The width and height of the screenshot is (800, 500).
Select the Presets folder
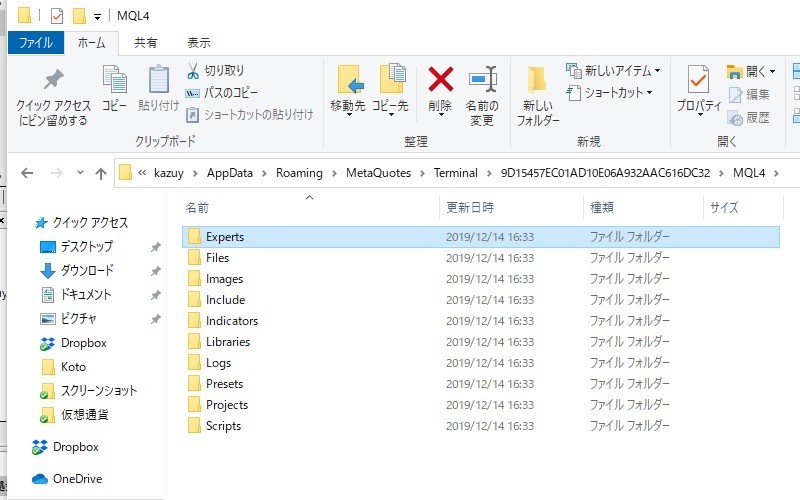pos(481,384)
